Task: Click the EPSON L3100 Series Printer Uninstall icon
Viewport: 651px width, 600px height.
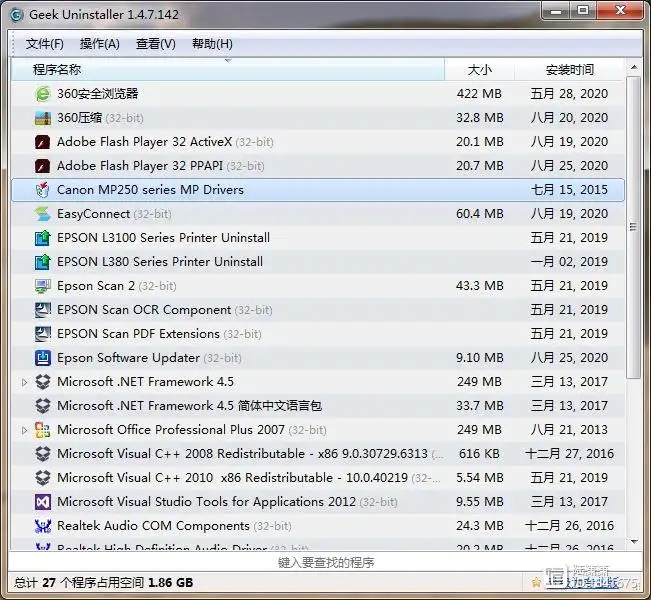Action: click(x=42, y=238)
